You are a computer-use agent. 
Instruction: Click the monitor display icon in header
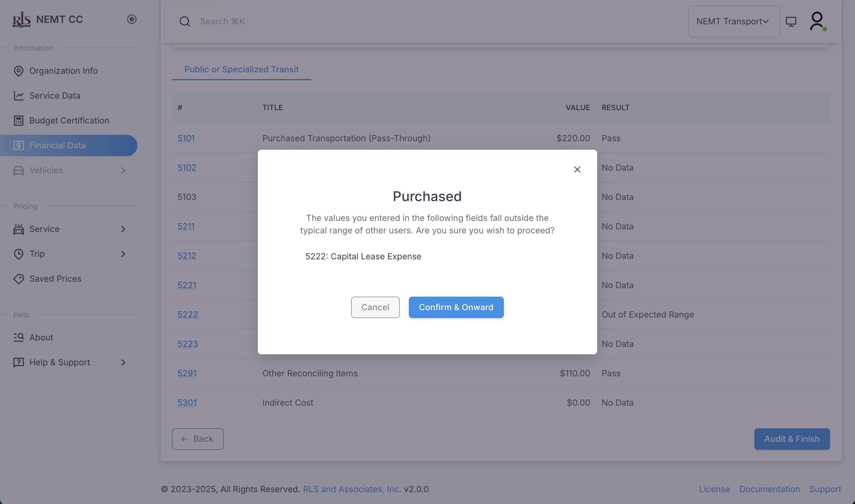(791, 21)
